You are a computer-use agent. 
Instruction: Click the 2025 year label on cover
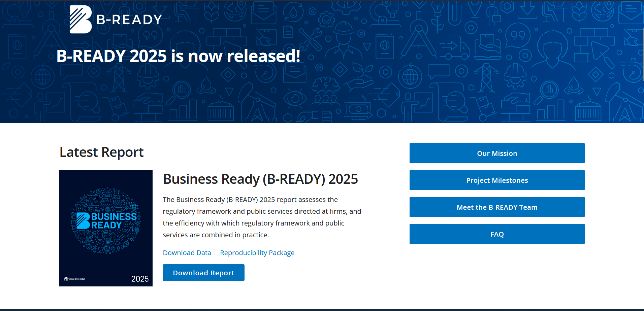pyautogui.click(x=140, y=279)
